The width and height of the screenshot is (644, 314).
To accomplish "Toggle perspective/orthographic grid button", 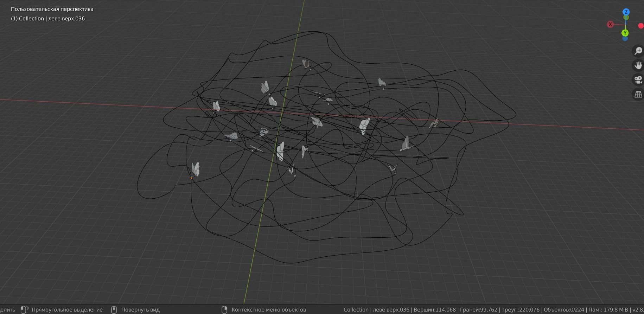I will [x=638, y=94].
